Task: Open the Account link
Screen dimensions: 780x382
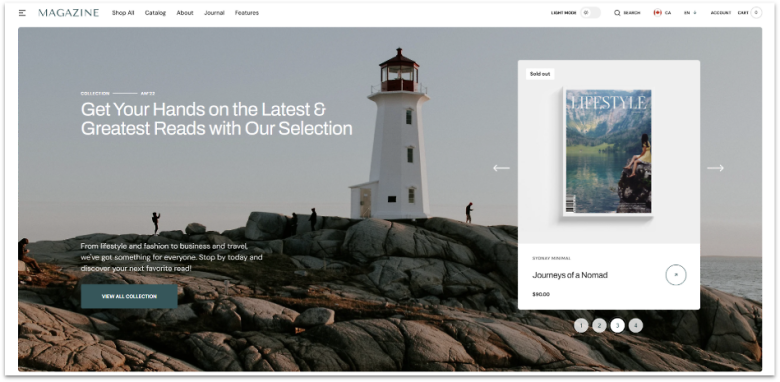Action: pyautogui.click(x=721, y=13)
